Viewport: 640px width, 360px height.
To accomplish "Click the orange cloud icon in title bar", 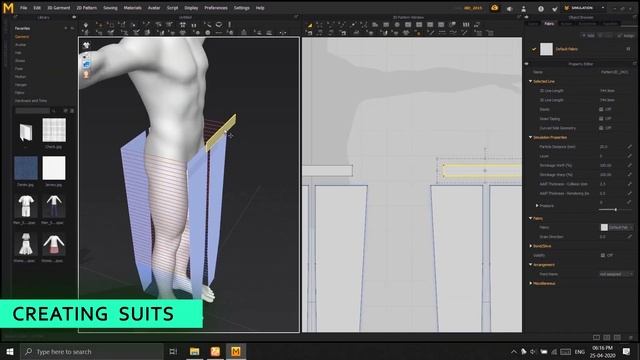I will (x=494, y=8).
